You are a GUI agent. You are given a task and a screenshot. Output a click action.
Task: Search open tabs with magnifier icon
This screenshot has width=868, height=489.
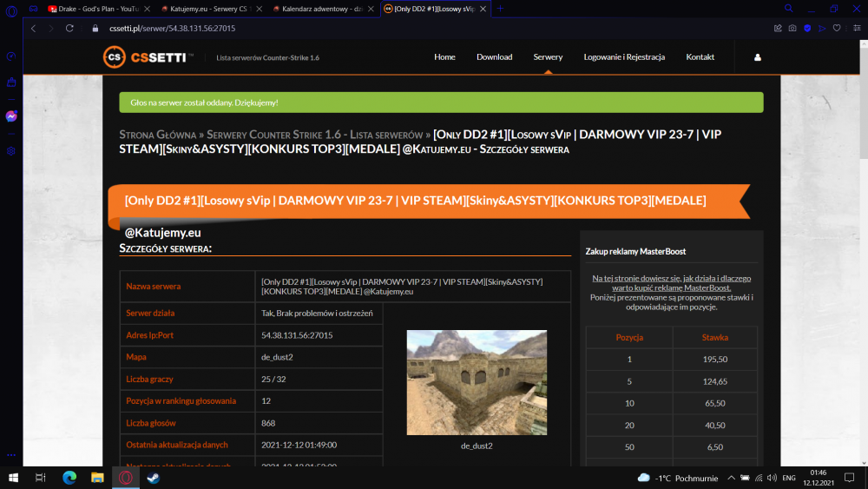tap(789, 9)
